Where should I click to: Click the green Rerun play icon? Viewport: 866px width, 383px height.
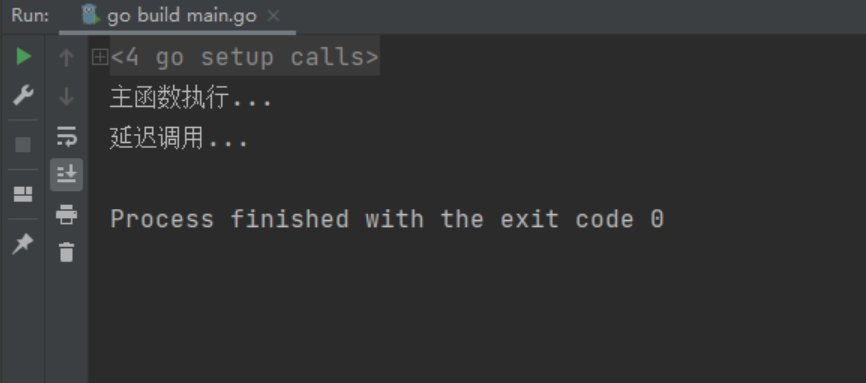pos(23,56)
